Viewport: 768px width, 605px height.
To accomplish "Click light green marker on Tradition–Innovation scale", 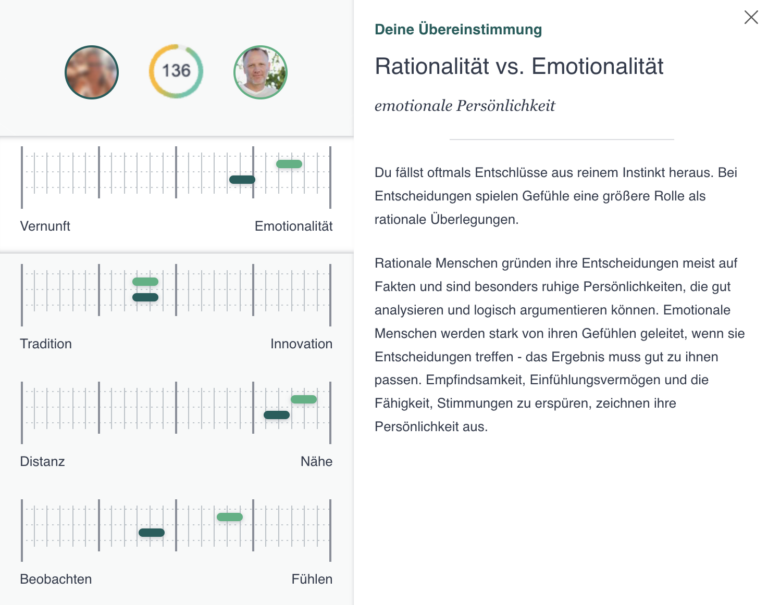I will pyautogui.click(x=145, y=282).
